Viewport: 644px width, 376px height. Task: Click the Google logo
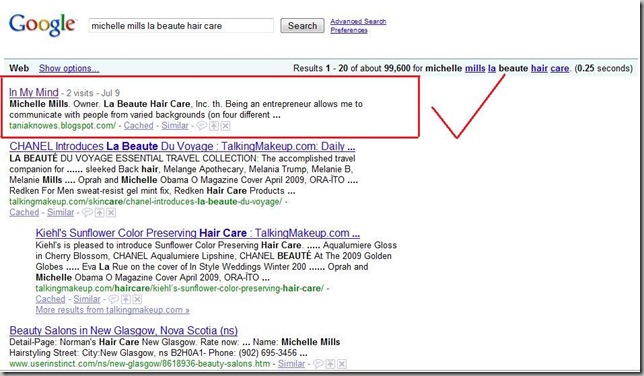(x=42, y=25)
